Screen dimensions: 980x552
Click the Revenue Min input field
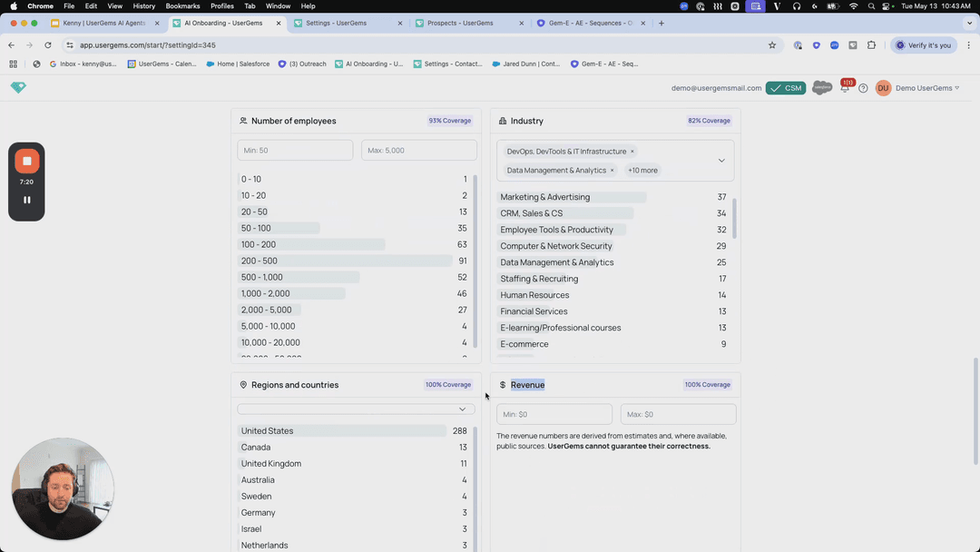click(x=554, y=414)
